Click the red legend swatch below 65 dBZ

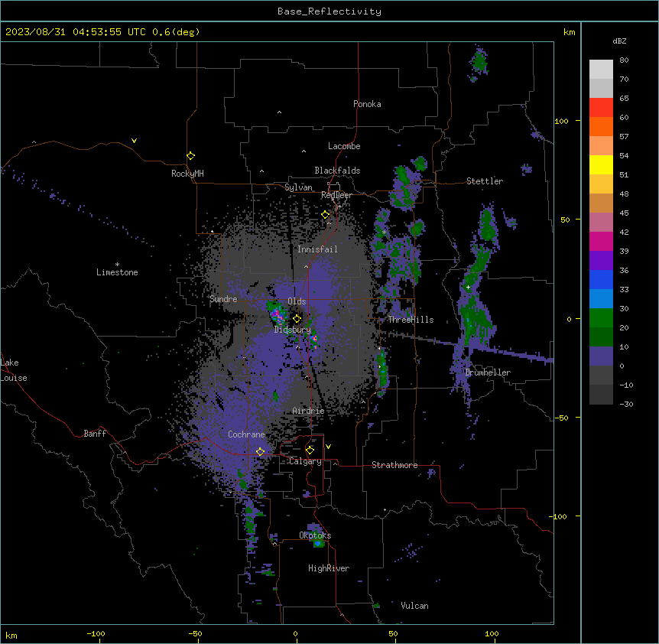(x=601, y=108)
